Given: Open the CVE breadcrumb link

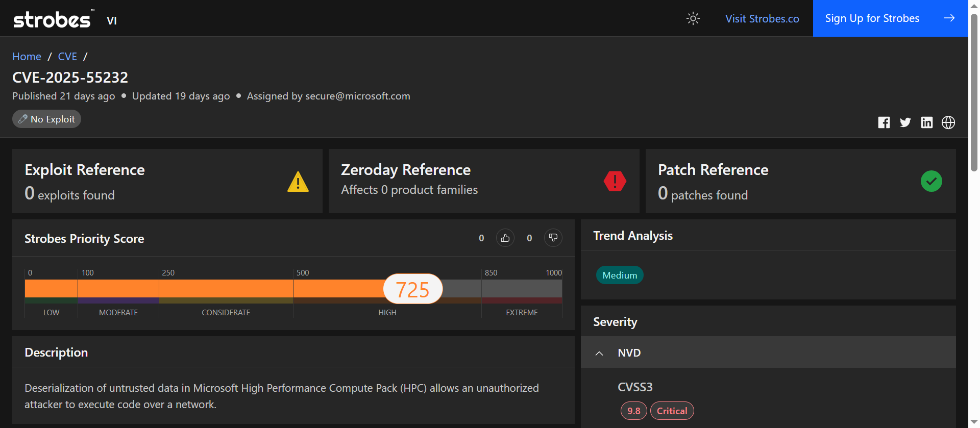Looking at the screenshot, I should (x=67, y=57).
